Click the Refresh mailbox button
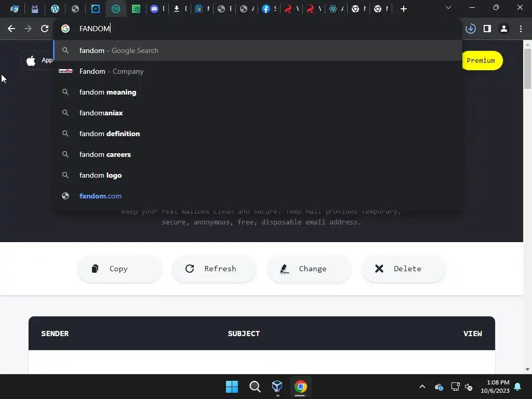This screenshot has width=532, height=399. pos(214,269)
